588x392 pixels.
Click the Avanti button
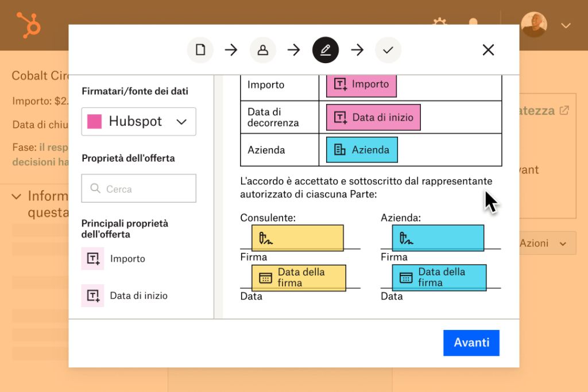click(471, 343)
